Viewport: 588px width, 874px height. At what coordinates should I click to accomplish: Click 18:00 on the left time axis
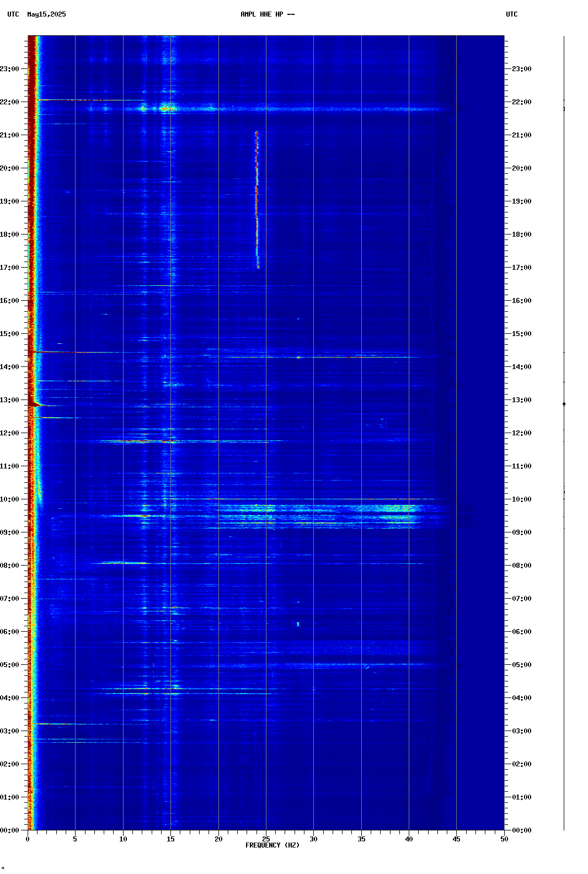[9, 235]
